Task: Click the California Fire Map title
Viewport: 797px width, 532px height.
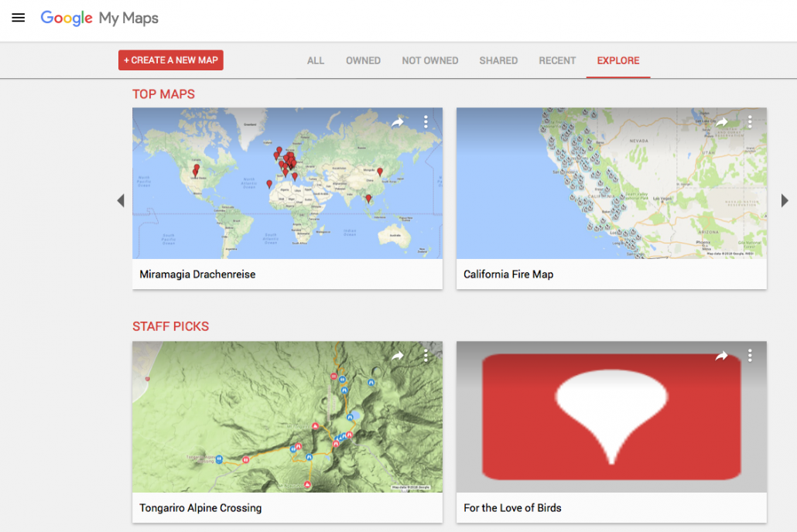Action: click(508, 275)
